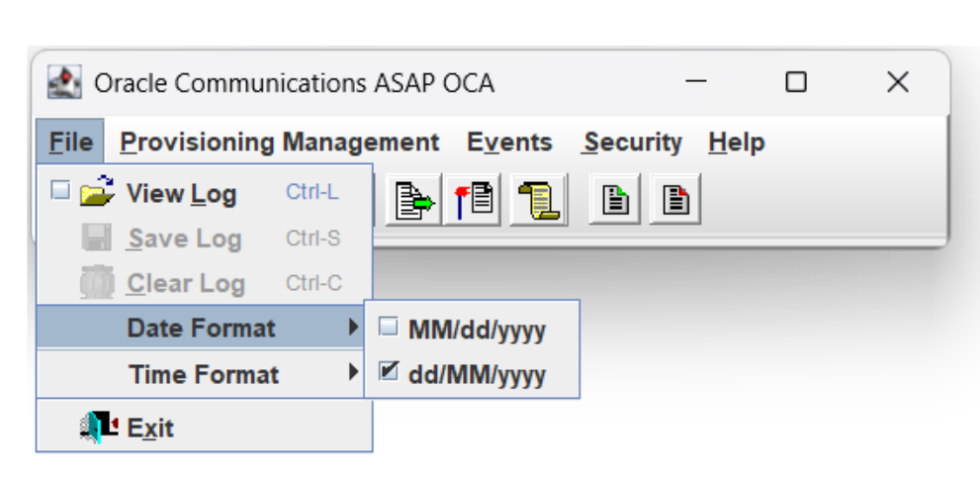Image resolution: width=980 pixels, height=479 pixels.
Task: Expand the Date Format submenu arrow
Action: (x=353, y=327)
